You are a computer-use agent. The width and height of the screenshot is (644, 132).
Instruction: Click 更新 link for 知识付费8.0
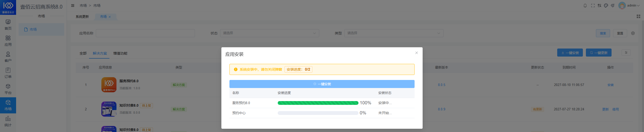point(606,109)
